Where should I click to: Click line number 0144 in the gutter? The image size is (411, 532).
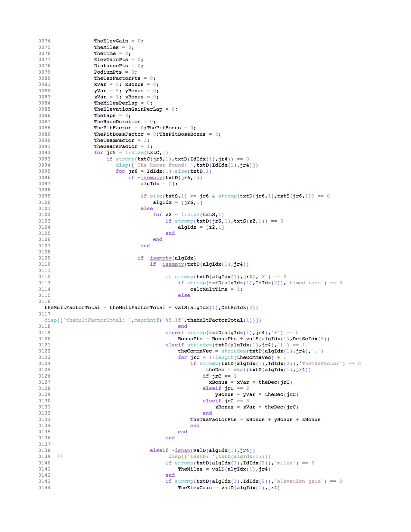point(44,488)
